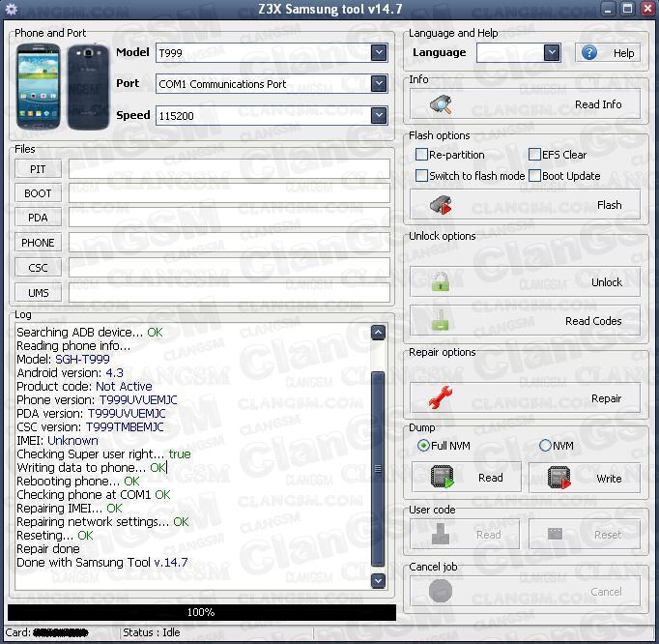Viewport: 659px width, 644px height.
Task: Click the gear icon in the title bar
Action: pos(12,9)
